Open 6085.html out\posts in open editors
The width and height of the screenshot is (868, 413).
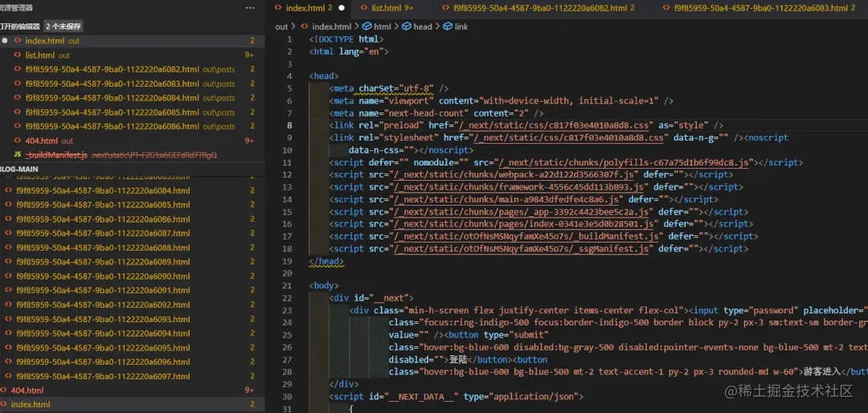pos(133,112)
